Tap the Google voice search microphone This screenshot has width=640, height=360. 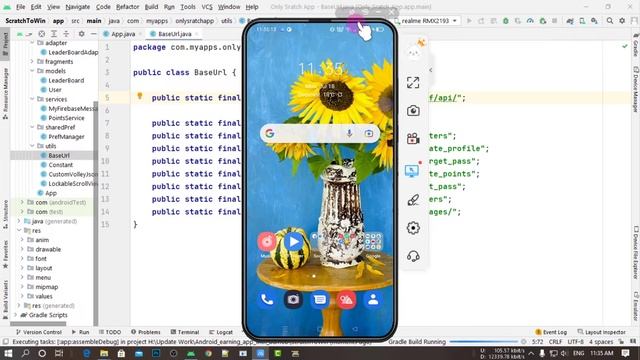pos(349,133)
